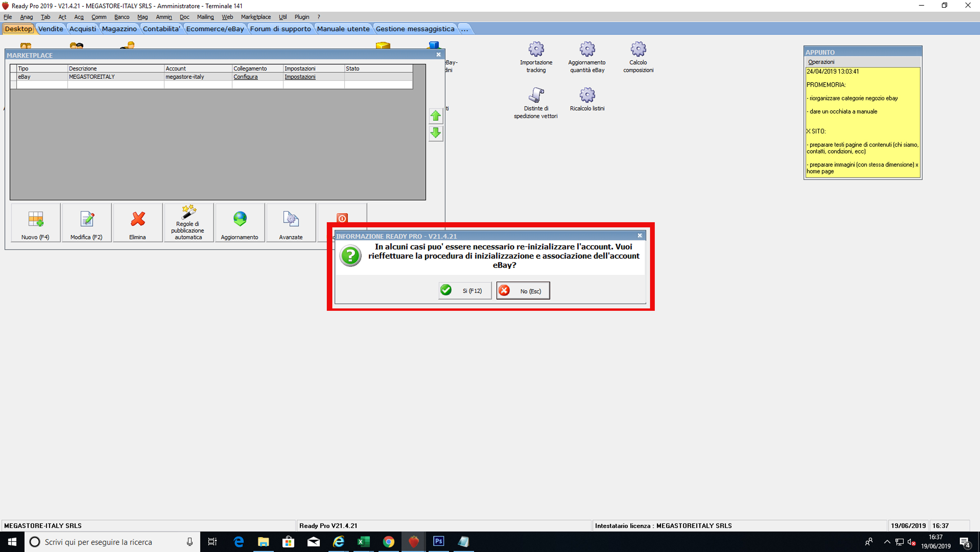
Task: Open the Avanzate options
Action: (291, 223)
